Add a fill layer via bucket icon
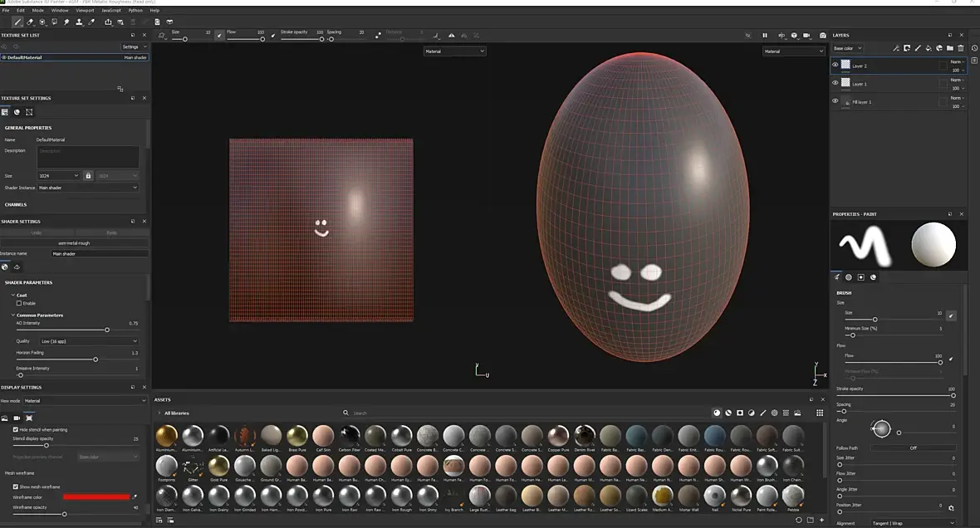The image size is (980, 528). tap(929, 48)
